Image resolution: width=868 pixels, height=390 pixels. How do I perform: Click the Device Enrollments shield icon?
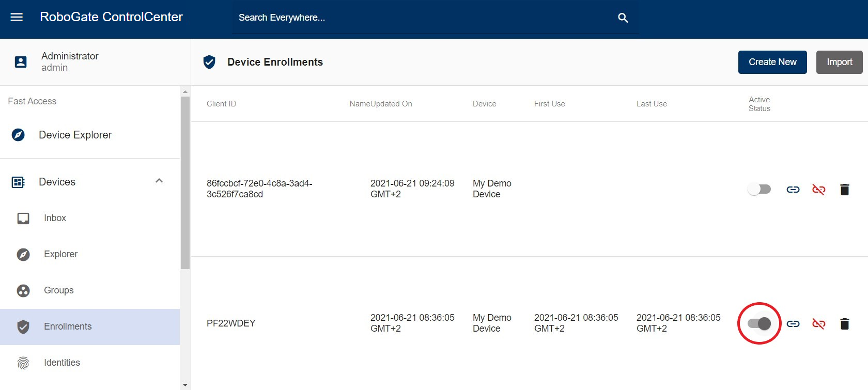(x=209, y=62)
